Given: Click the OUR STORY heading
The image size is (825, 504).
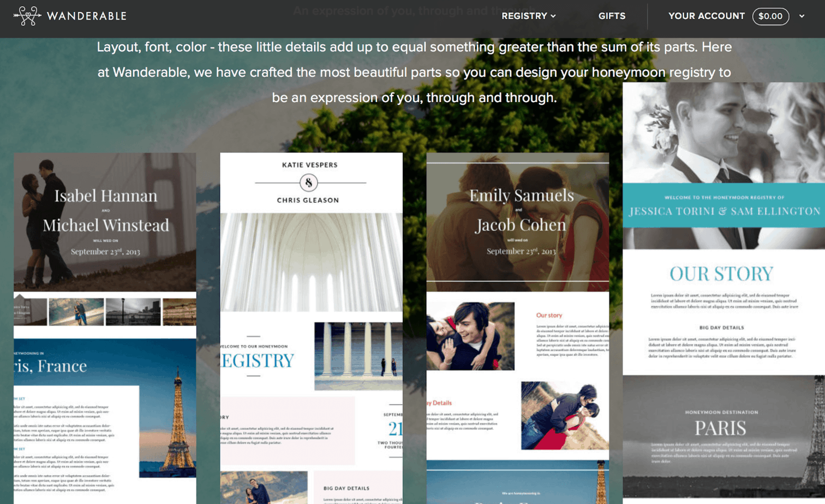Looking at the screenshot, I should point(721,273).
